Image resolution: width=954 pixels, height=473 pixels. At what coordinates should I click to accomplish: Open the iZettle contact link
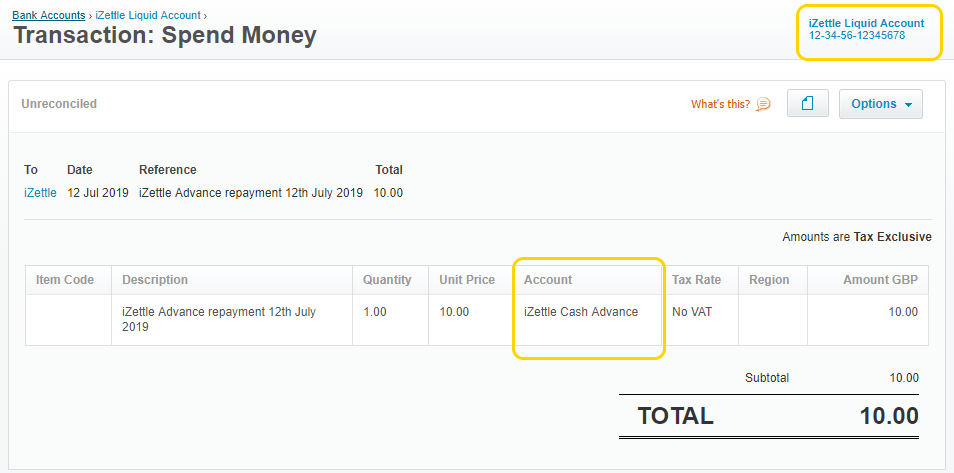point(40,193)
